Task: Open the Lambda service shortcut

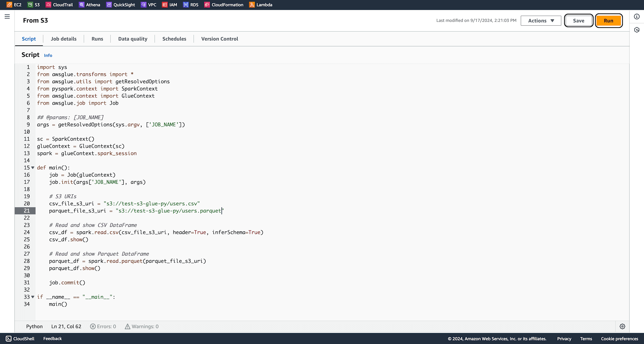Action: 261,5
